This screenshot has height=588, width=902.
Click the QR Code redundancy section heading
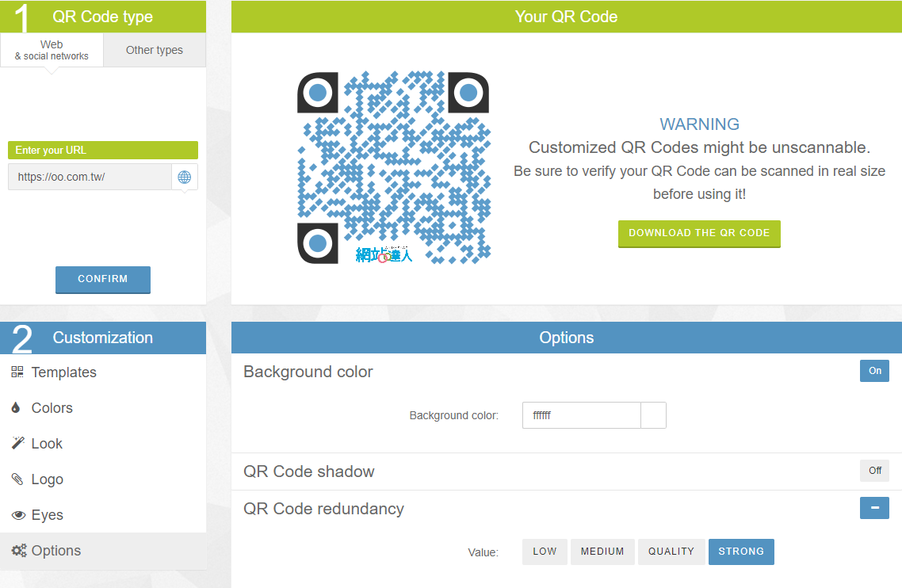324,510
